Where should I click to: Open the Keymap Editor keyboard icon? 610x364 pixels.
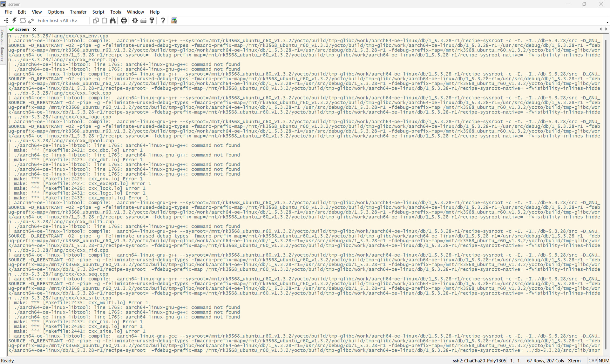[143, 21]
